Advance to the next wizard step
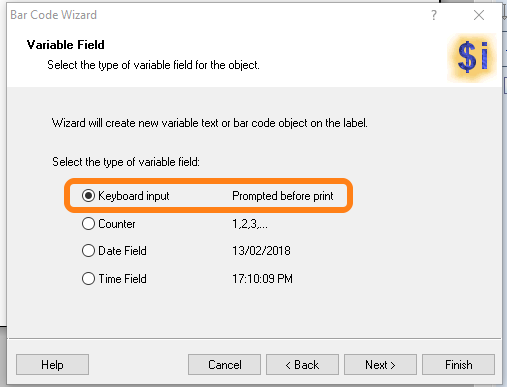The width and height of the screenshot is (507, 387). tap(380, 365)
